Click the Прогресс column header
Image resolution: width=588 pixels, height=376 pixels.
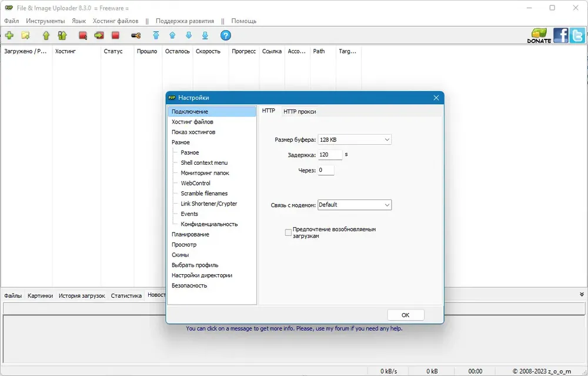click(244, 51)
